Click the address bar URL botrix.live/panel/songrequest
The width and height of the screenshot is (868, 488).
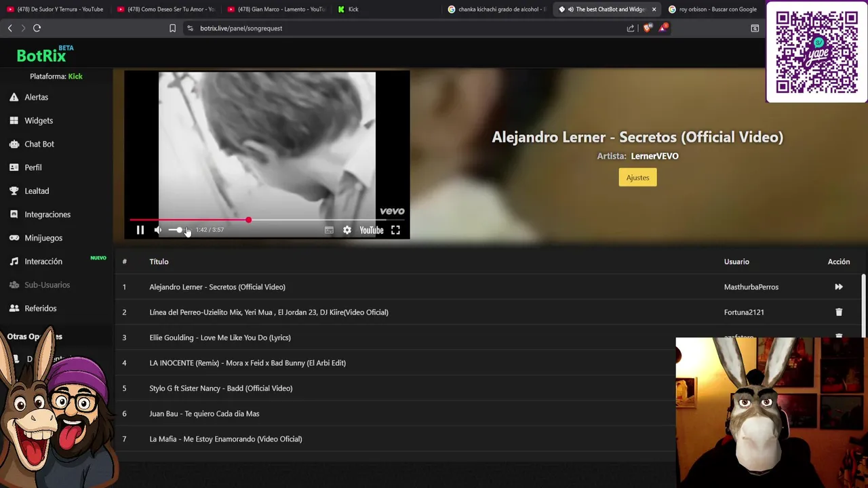pyautogui.click(x=241, y=28)
